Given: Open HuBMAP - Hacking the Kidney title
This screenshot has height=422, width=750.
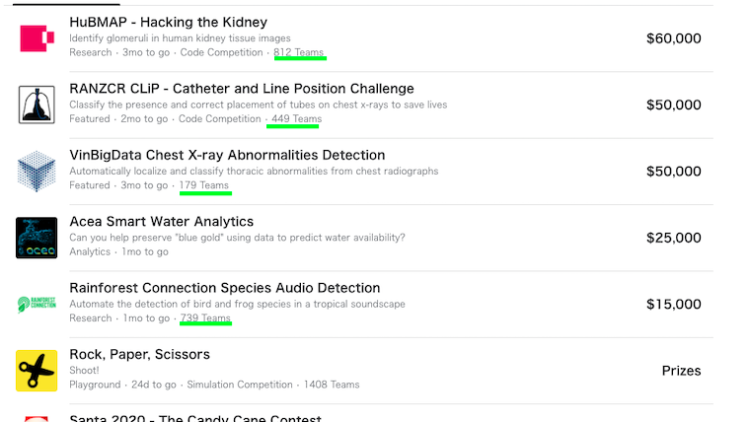Looking at the screenshot, I should tap(168, 22).
